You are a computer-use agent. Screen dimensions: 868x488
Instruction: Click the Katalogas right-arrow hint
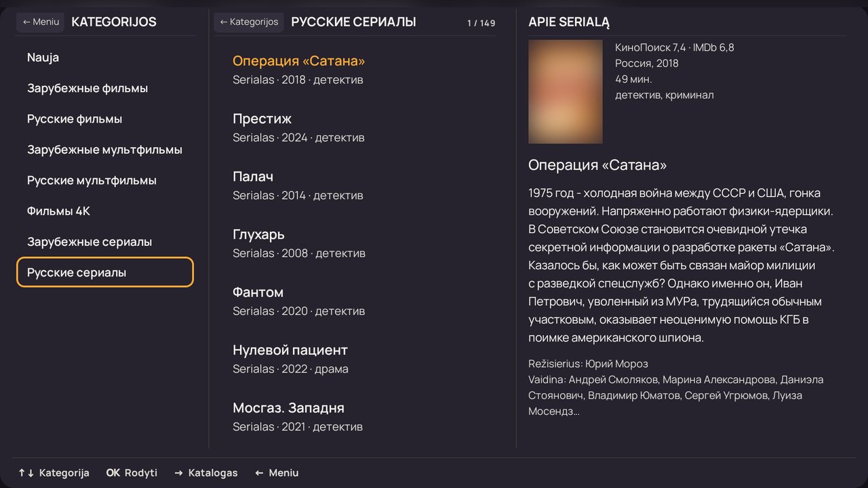tap(206, 473)
